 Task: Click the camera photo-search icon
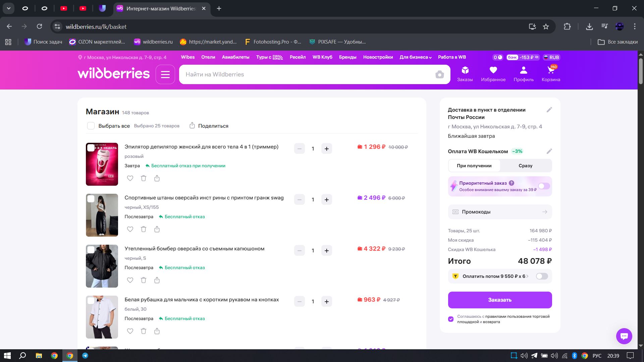439,74
